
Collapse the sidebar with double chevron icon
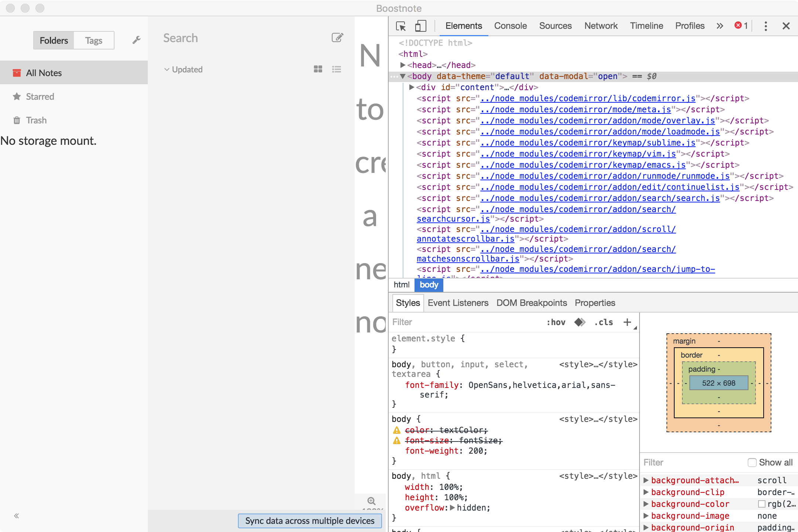point(16,516)
